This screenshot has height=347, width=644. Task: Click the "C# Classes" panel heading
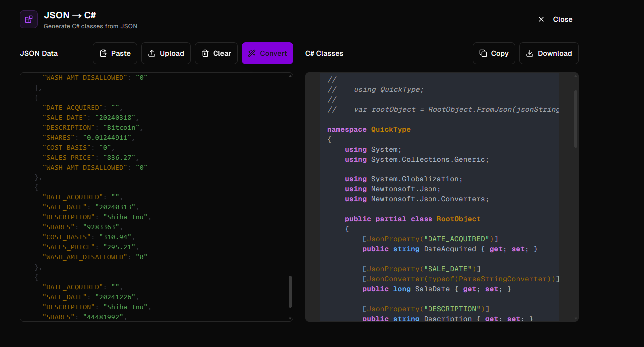pos(324,53)
